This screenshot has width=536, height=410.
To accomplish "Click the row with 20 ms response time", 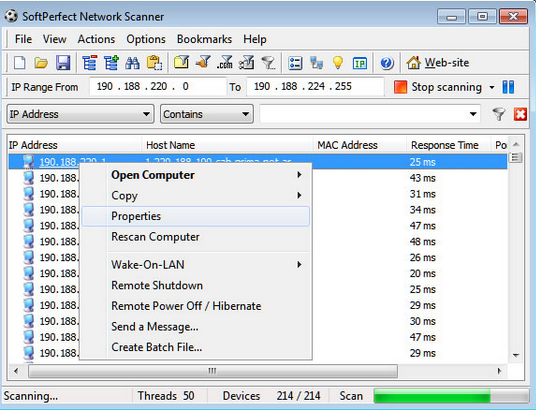I will (258, 274).
